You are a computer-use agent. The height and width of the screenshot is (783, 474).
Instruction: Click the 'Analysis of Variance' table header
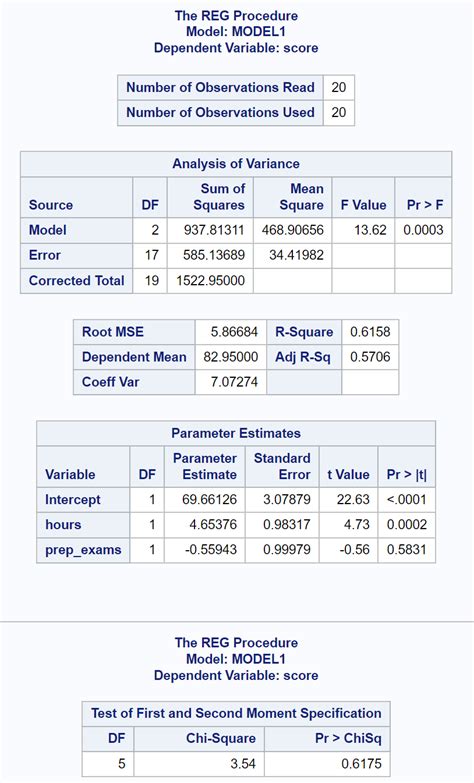point(236,164)
